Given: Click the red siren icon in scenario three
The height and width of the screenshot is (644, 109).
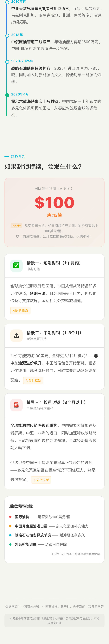Looking at the screenshot, I should click(16, 405).
